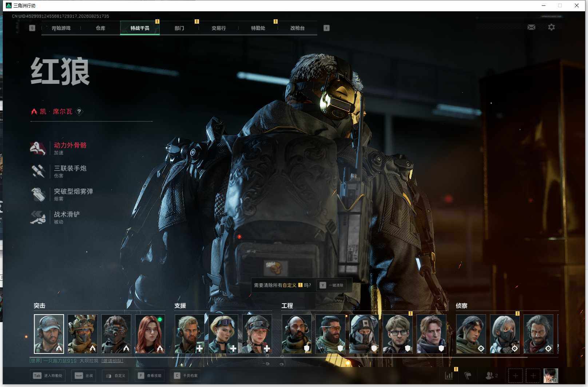588x387 pixels.
Task: Open the settings gear icon
Action: tap(552, 27)
